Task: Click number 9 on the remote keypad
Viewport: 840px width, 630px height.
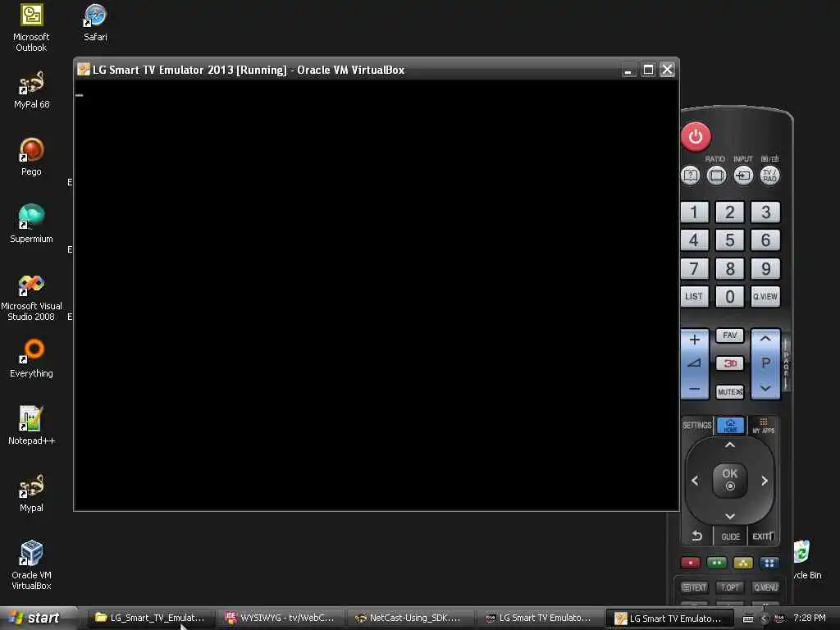Action: coord(765,268)
